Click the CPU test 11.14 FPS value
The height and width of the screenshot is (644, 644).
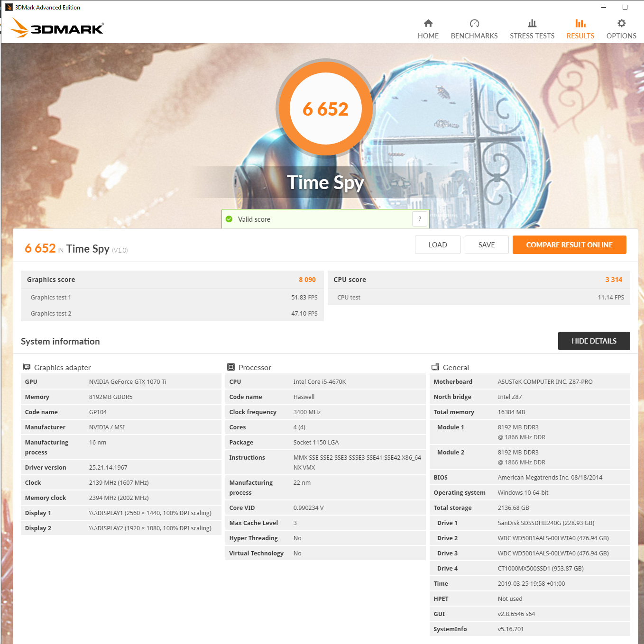(x=611, y=297)
